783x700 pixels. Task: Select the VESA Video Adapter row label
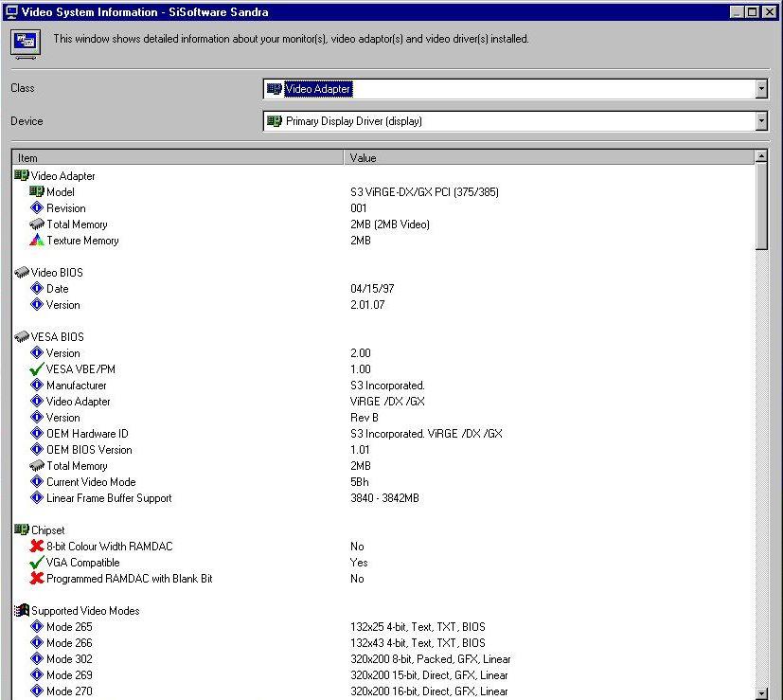[x=78, y=402]
